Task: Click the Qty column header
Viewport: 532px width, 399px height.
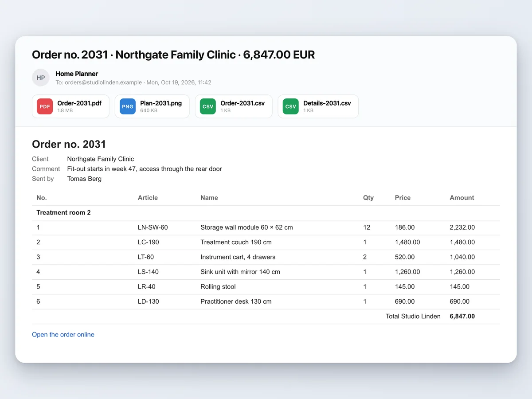Action: click(x=368, y=198)
